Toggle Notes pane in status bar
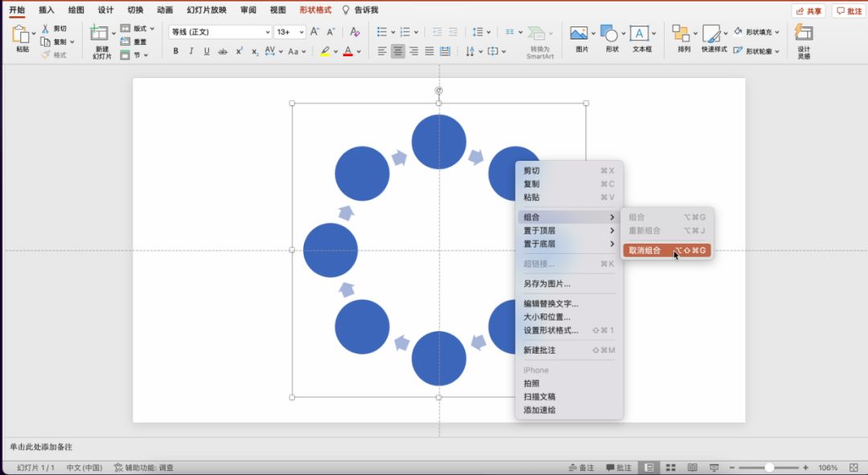 coord(581,468)
